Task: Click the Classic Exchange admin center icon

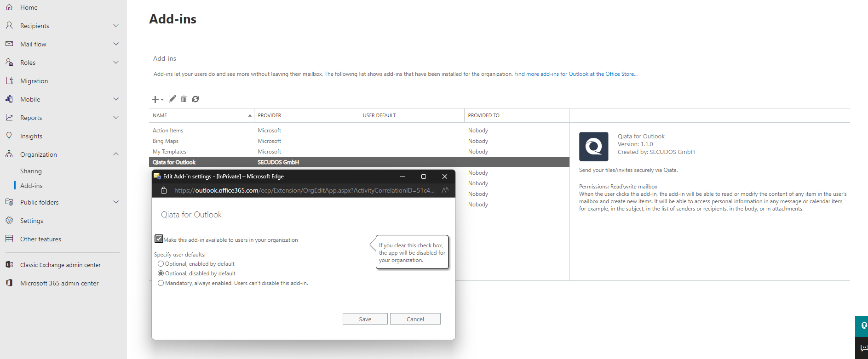Action: (9, 265)
